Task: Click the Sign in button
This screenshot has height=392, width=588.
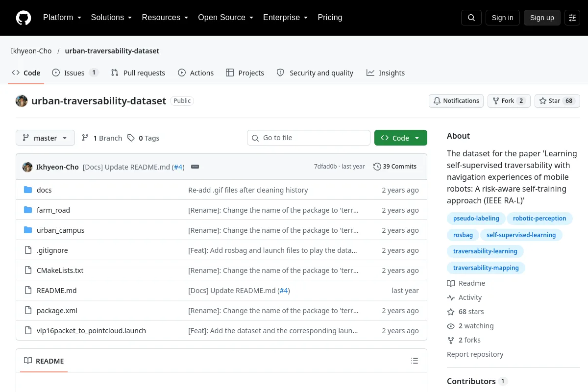Action: 502,18
